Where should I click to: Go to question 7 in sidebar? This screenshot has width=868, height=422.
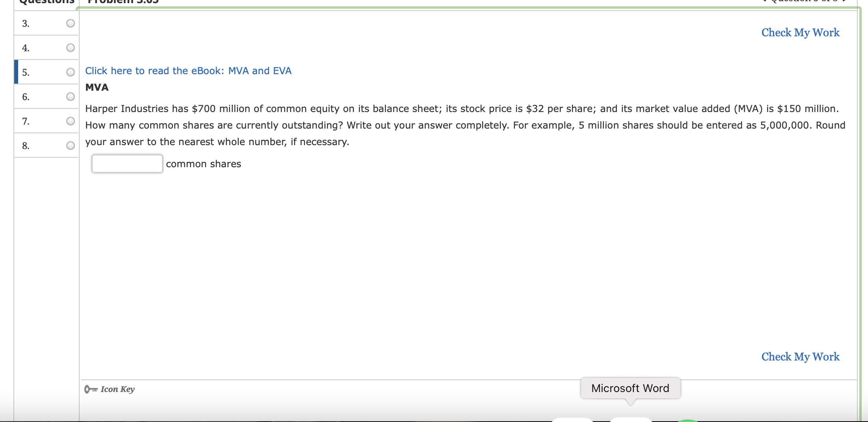(46, 121)
